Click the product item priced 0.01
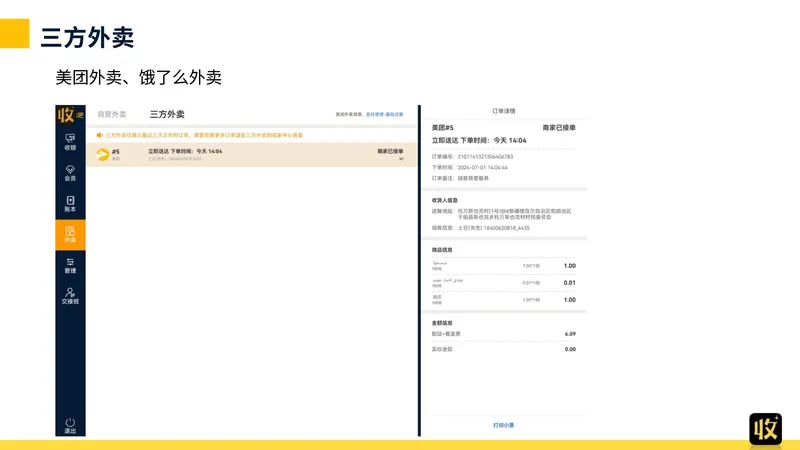800x450 pixels. 504,283
